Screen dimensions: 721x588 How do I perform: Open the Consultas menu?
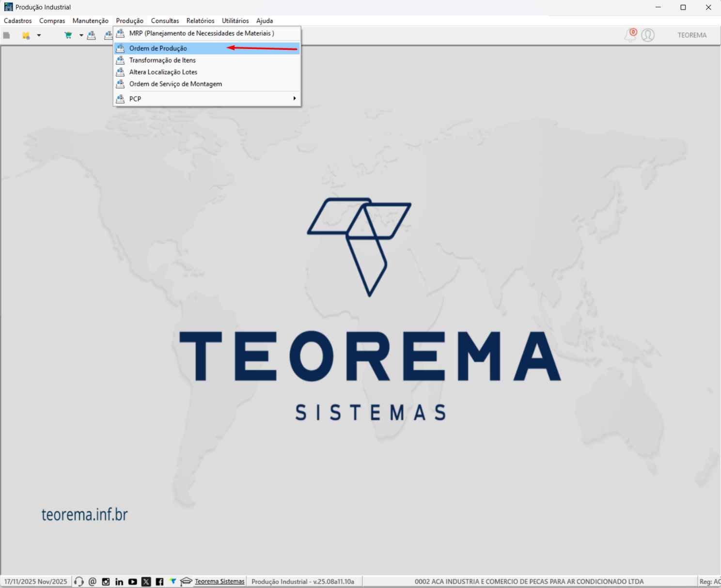click(x=165, y=21)
